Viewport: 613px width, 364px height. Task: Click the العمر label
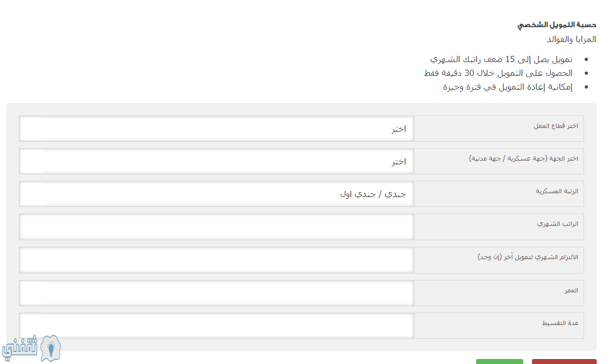point(571,291)
